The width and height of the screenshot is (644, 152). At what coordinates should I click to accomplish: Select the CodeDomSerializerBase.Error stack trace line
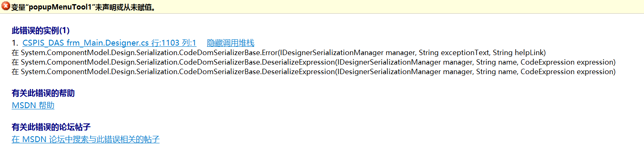pyautogui.click(x=278, y=53)
